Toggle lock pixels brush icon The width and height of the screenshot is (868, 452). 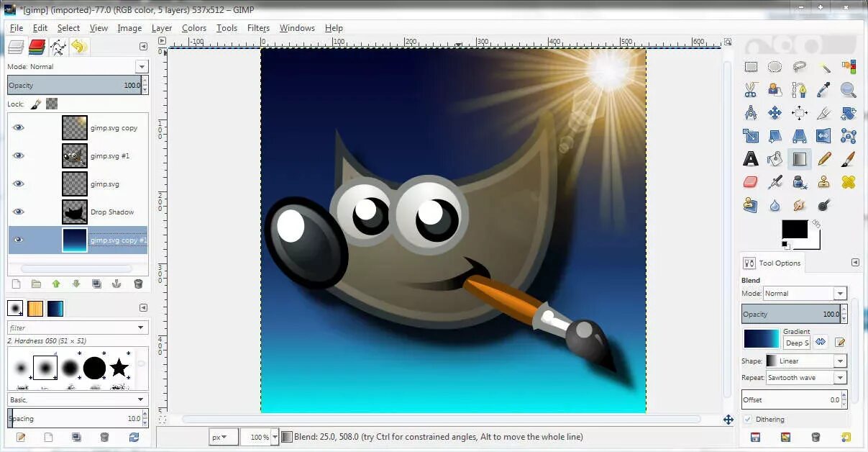click(36, 104)
